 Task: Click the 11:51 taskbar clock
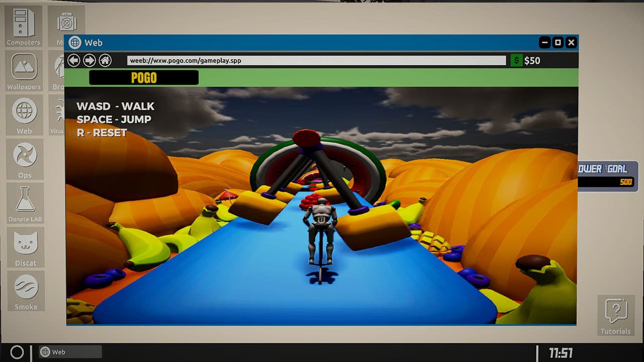[560, 352]
